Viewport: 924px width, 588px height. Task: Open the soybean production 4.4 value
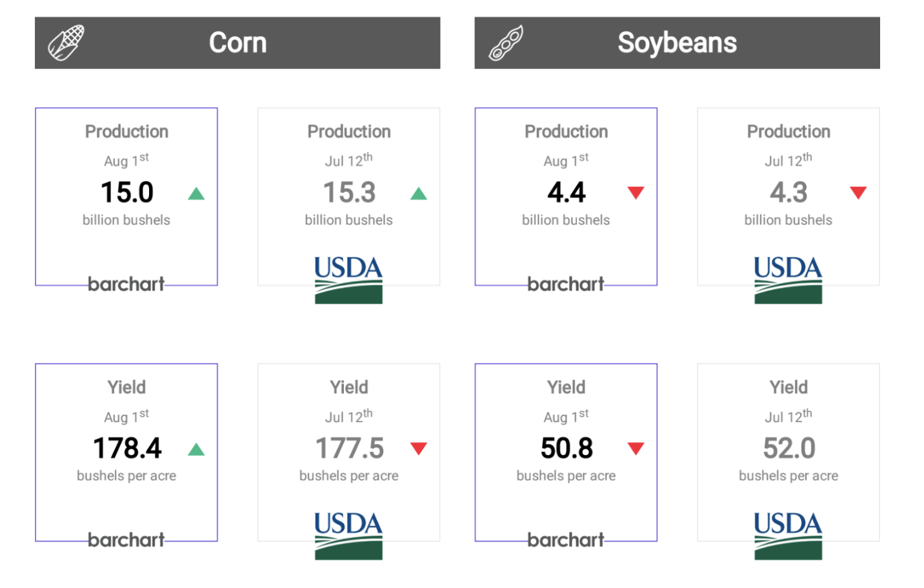pos(567,193)
